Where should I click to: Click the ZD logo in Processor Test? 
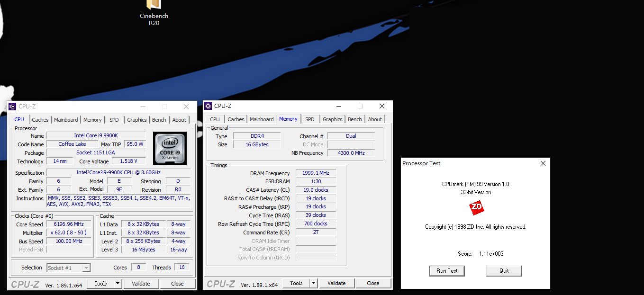pyautogui.click(x=476, y=208)
